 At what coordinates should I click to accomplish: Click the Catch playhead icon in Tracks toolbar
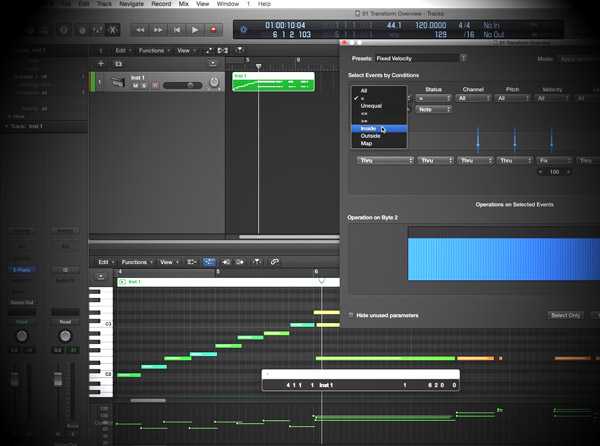pyautogui.click(x=239, y=50)
